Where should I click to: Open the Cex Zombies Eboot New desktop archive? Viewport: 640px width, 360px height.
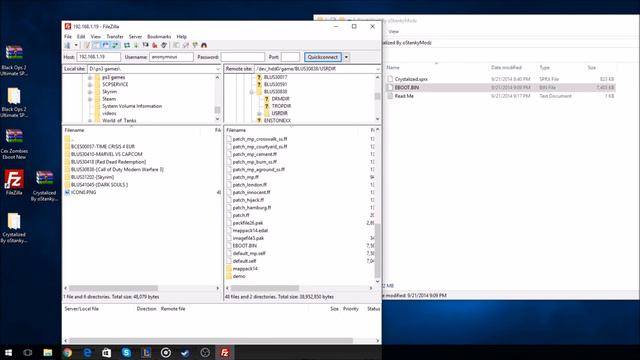(14, 144)
